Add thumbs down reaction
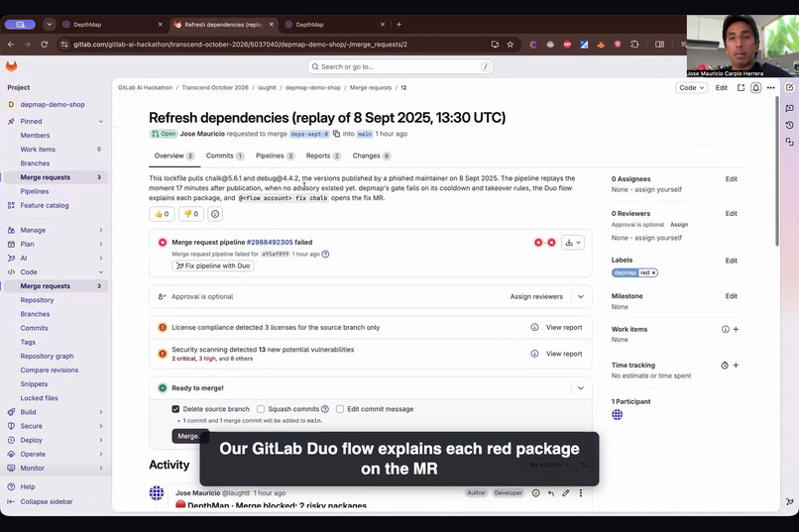Viewport: 799px width, 532px height. (x=191, y=214)
